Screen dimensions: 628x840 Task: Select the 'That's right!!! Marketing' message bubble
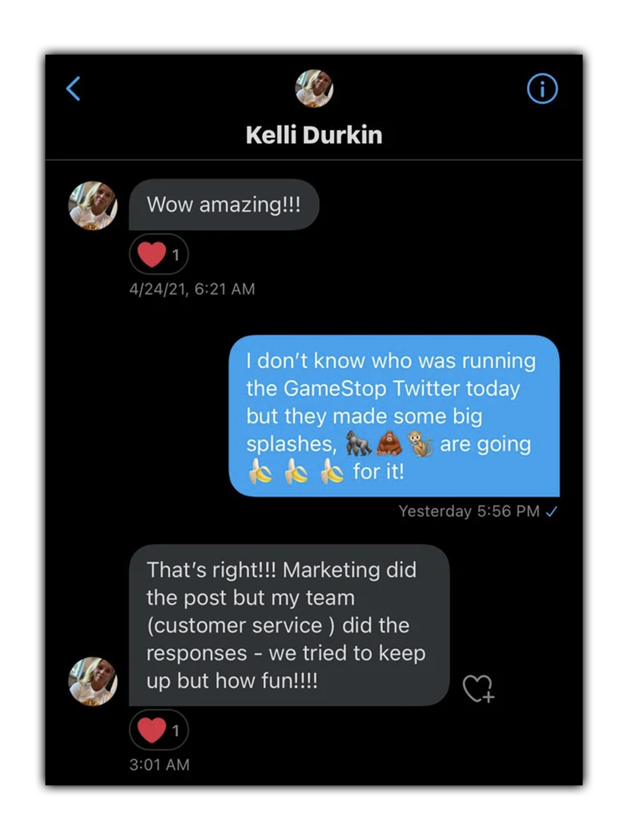[x=289, y=625]
